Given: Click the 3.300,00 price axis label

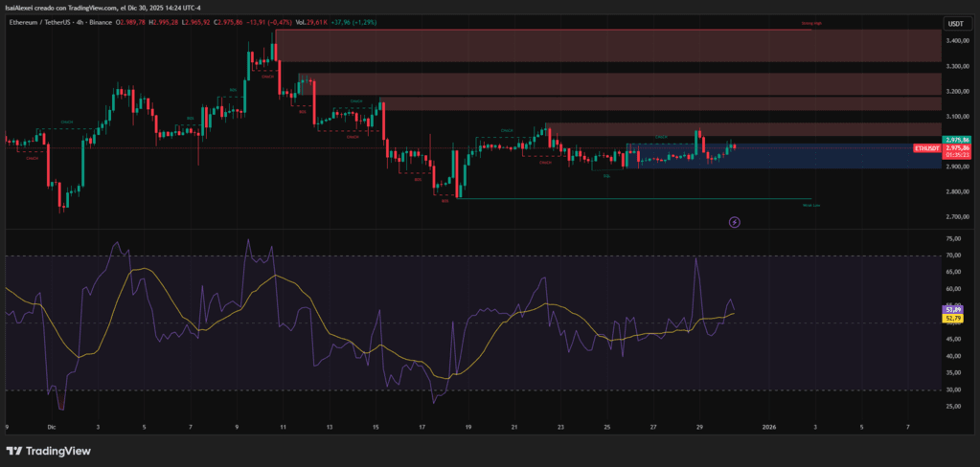Looking at the screenshot, I should [958, 66].
